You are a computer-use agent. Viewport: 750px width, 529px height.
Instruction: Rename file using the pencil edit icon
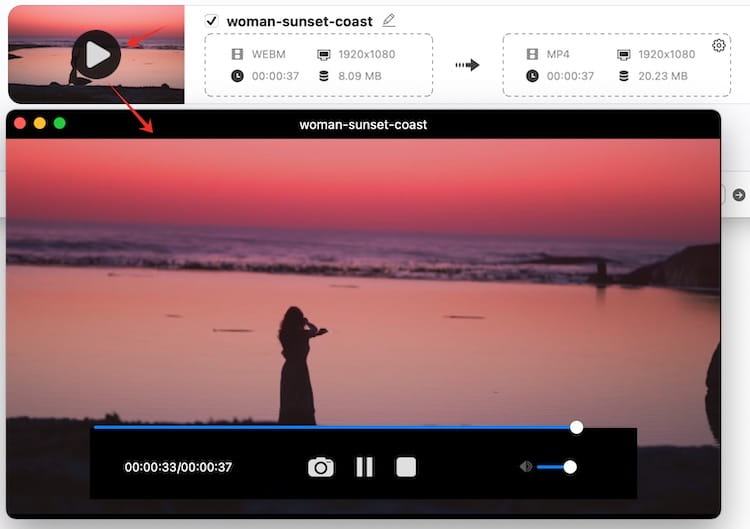[389, 20]
